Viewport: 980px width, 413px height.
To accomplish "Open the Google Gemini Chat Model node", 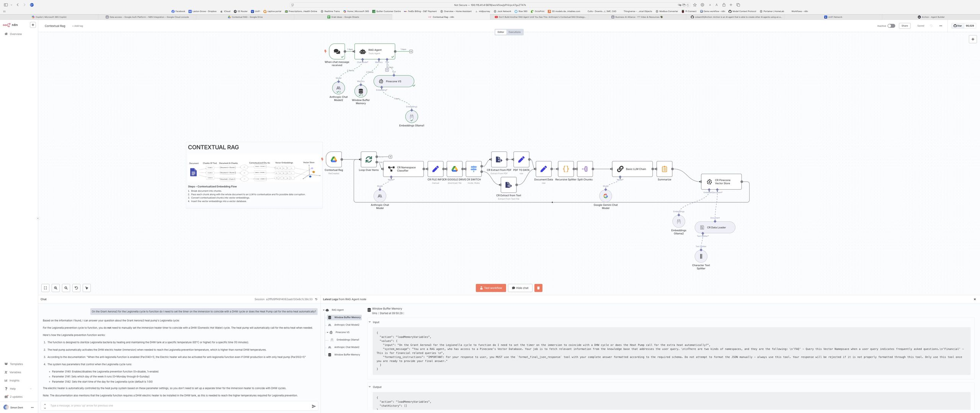I will pyautogui.click(x=606, y=196).
